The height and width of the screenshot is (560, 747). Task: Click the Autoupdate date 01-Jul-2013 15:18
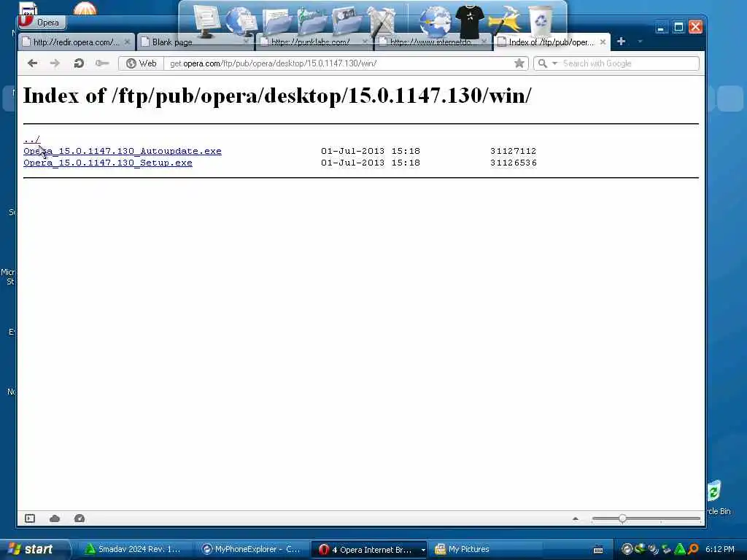click(370, 151)
